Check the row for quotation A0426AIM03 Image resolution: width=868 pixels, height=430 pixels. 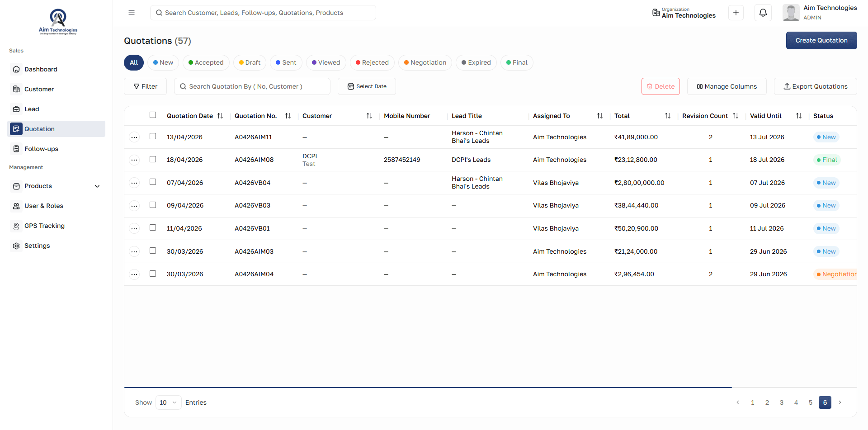[x=153, y=250]
